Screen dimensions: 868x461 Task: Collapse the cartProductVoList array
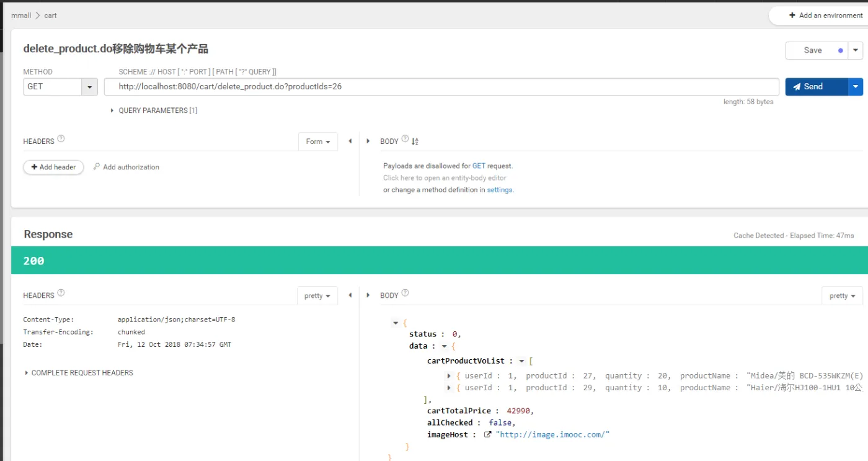521,361
